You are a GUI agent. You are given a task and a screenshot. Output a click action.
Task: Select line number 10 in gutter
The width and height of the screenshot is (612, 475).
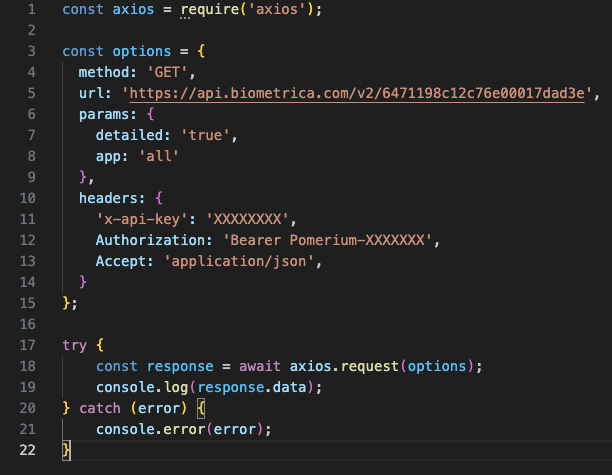(28, 198)
